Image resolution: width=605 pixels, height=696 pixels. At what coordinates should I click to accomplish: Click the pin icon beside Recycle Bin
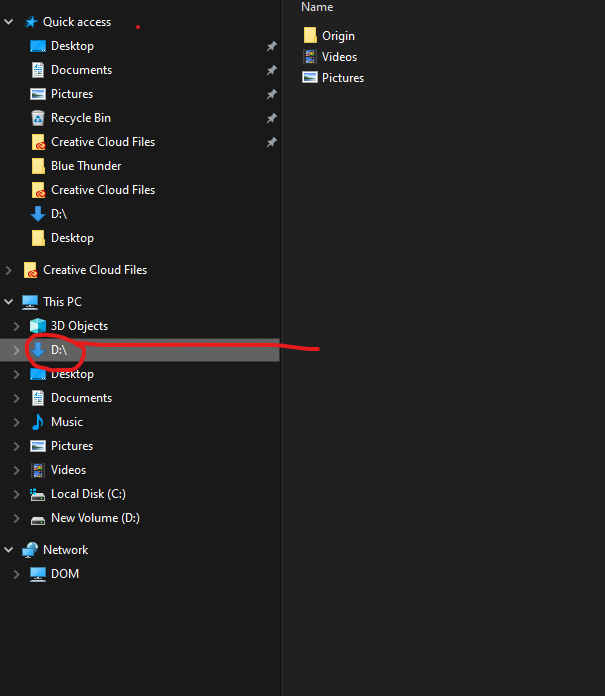(272, 118)
